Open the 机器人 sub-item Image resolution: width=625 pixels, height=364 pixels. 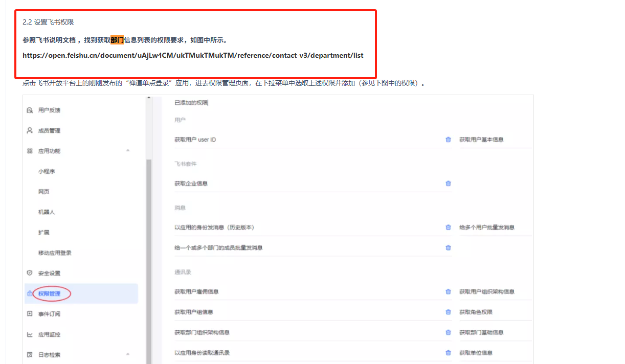[47, 212]
